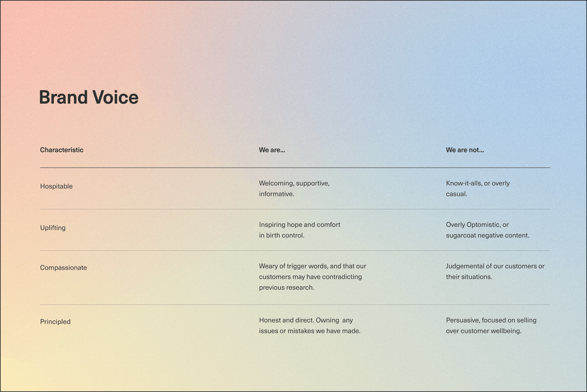Screen dimensions: 587x392
Task: Click the Inspiring hope and comfort text
Action: click(300, 230)
